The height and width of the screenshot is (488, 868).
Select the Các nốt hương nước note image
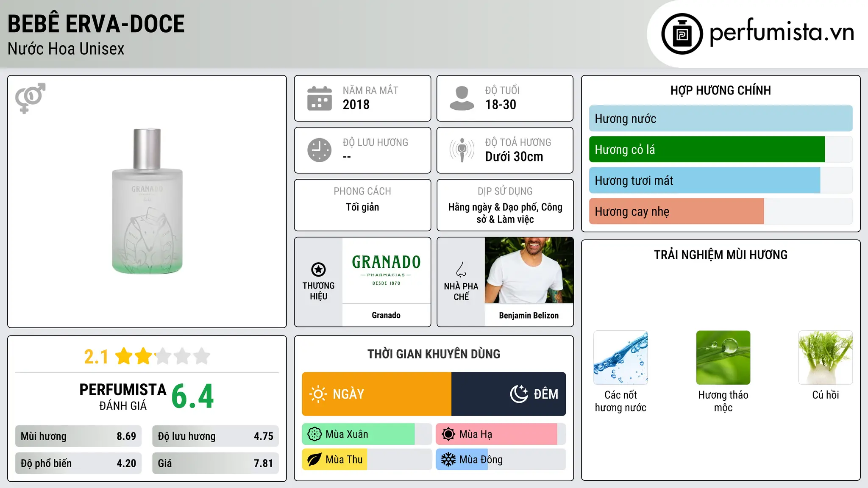(x=620, y=358)
